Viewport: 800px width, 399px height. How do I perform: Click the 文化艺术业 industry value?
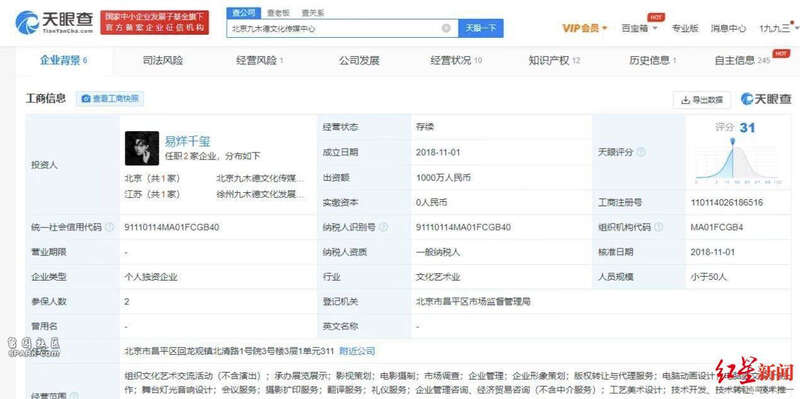(438, 277)
